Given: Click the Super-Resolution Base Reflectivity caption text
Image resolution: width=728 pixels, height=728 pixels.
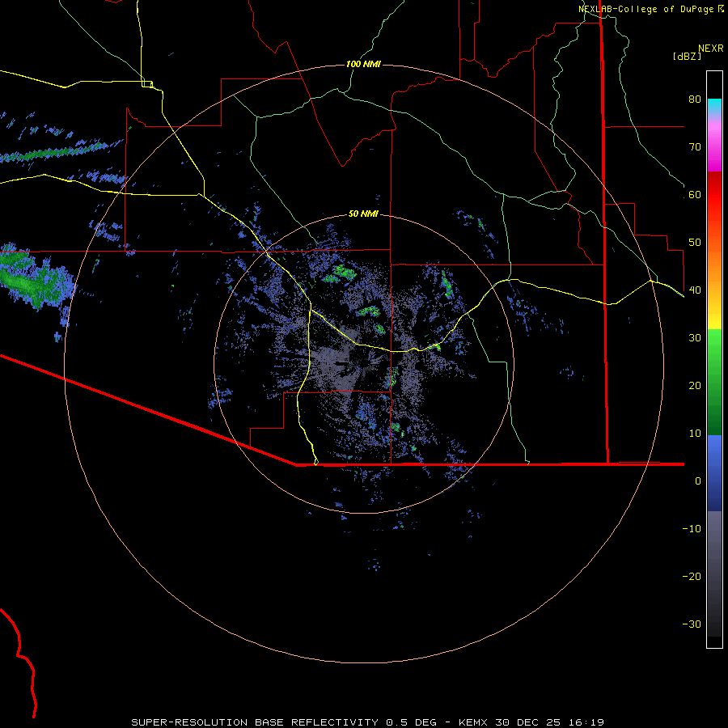Looking at the screenshot, I should click(x=256, y=722).
